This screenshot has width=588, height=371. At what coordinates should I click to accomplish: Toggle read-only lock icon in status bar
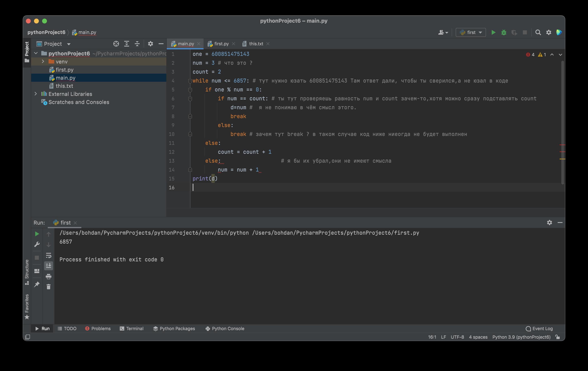pyautogui.click(x=557, y=337)
